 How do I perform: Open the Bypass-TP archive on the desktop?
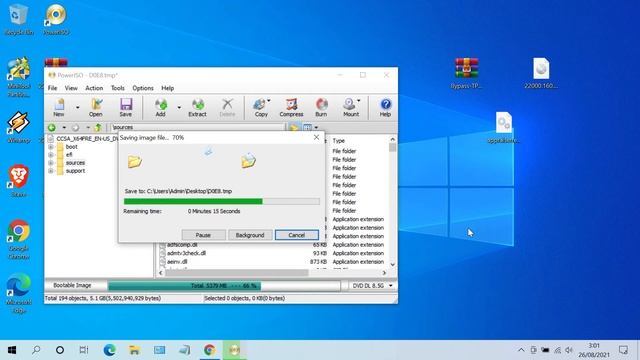pos(466,73)
